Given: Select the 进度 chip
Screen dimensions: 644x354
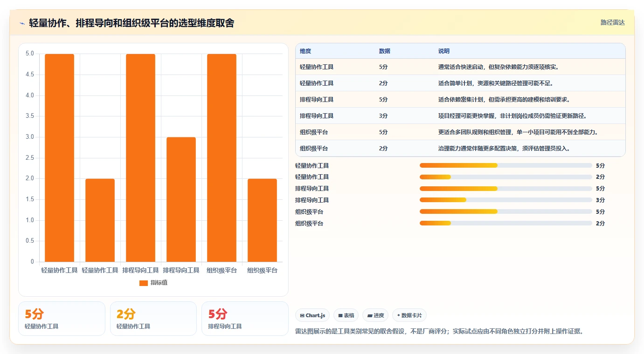Looking at the screenshot, I should point(375,315).
